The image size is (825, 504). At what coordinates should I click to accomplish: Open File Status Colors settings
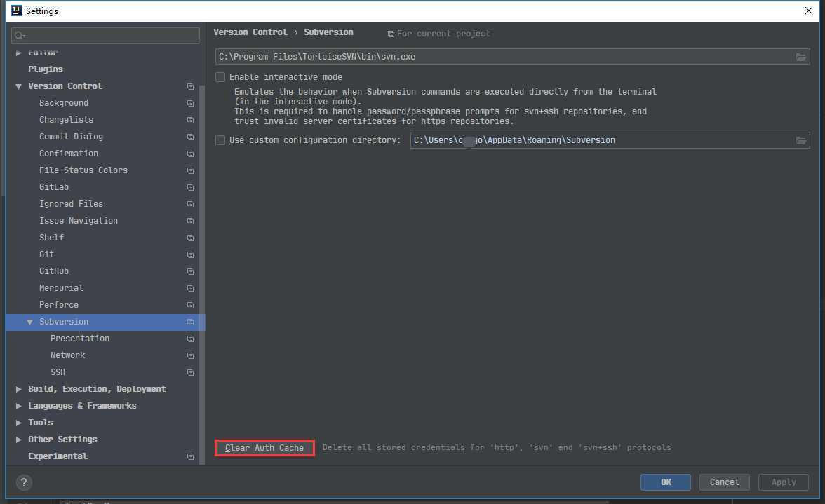(x=83, y=170)
